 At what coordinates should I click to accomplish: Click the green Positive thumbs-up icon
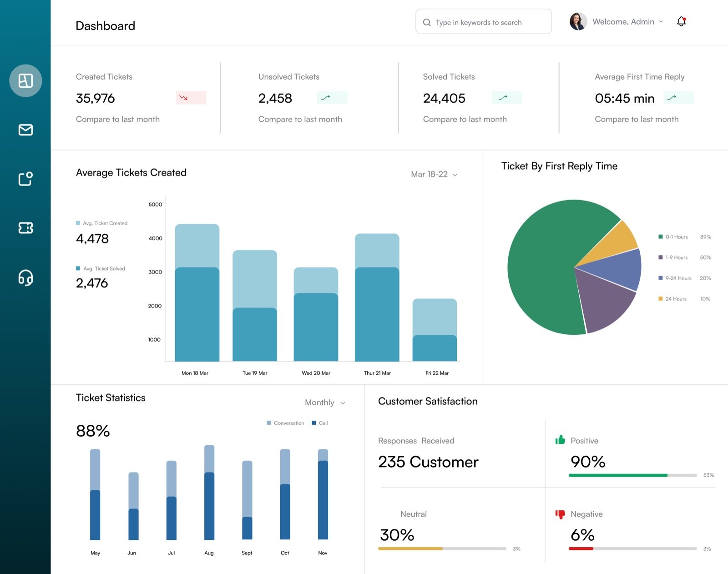(560, 440)
